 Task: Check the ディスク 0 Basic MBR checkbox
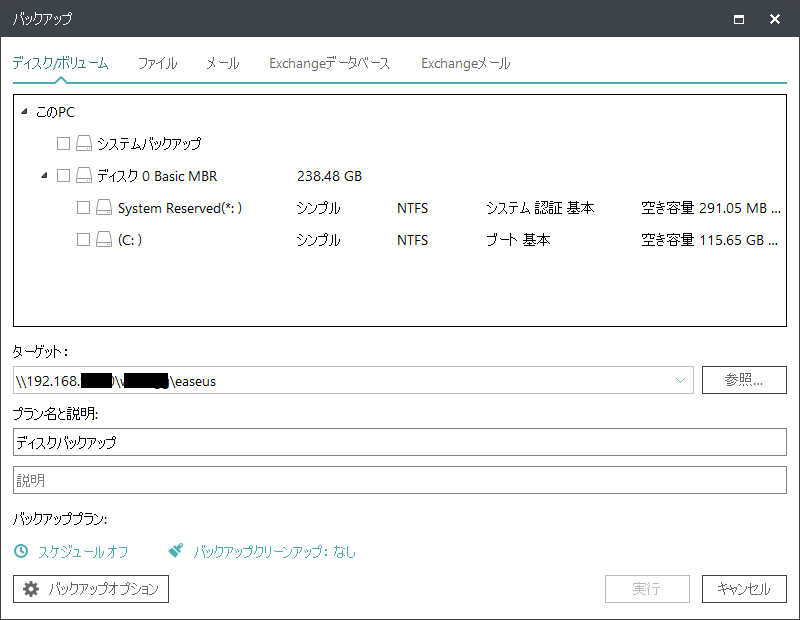pyautogui.click(x=63, y=176)
